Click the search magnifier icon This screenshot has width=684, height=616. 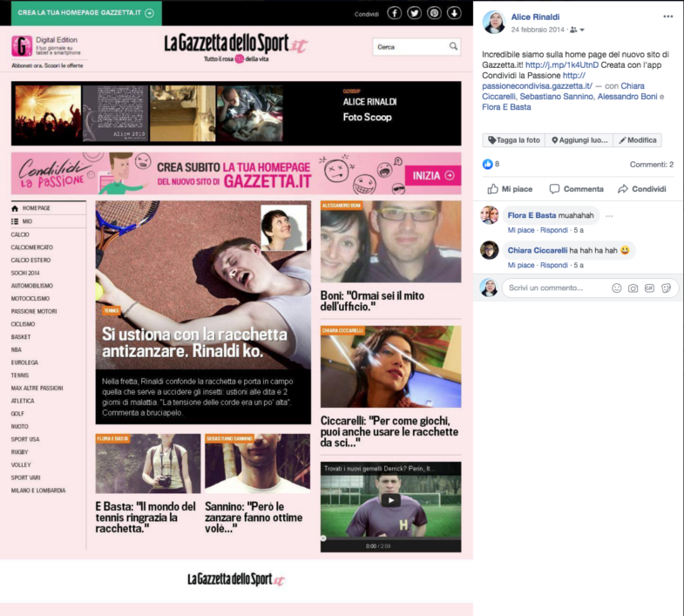pyautogui.click(x=453, y=46)
